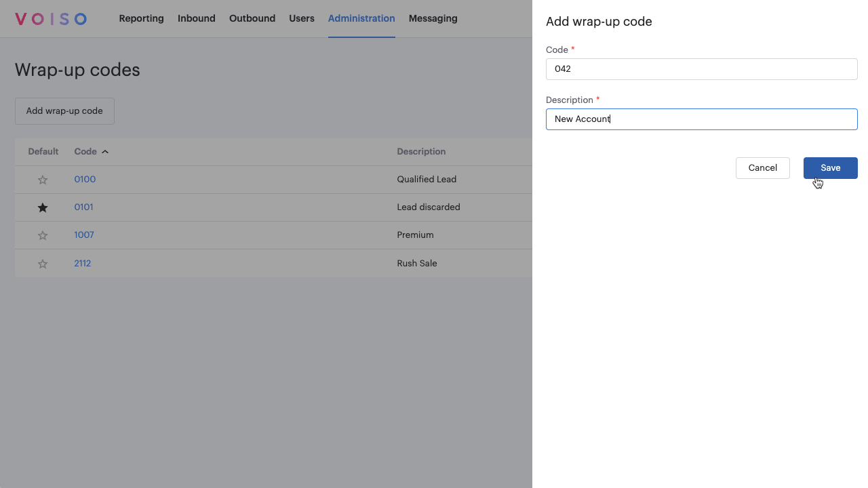Select the Qualified Lead description cell
The height and width of the screenshot is (488, 868).
click(427, 180)
